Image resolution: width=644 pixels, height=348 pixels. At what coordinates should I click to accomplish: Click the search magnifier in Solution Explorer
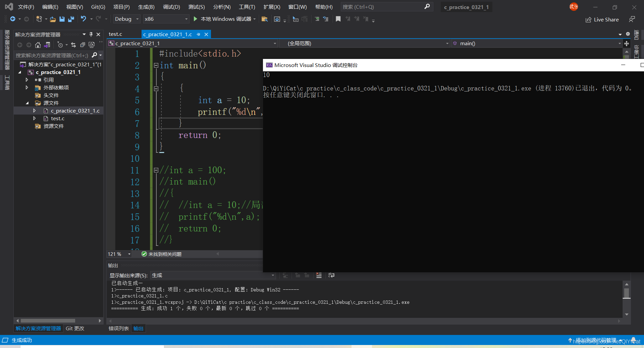[x=95, y=55]
